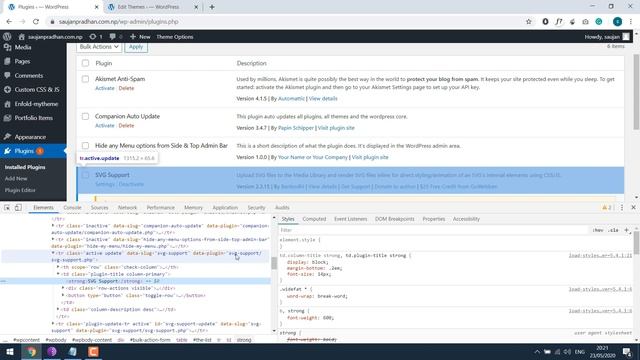The width and height of the screenshot is (640, 360).
Task: Expand the th check-column node
Action: [58, 267]
